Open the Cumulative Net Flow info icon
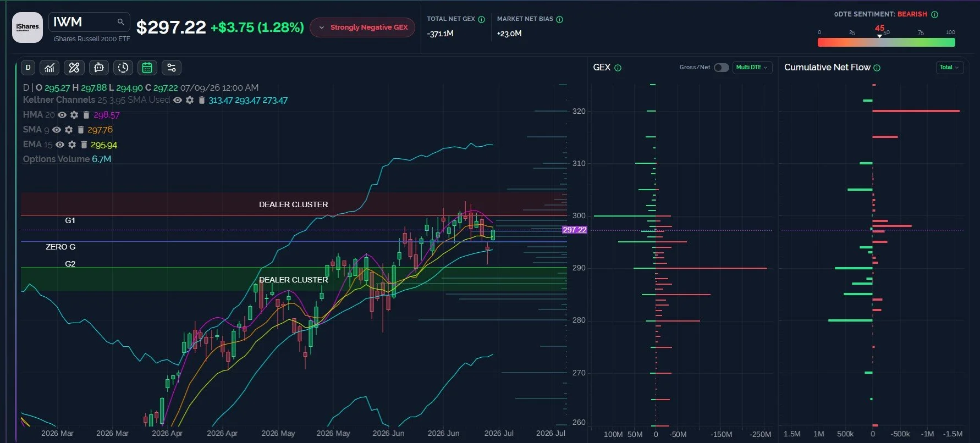The height and width of the screenshot is (443, 980). pyautogui.click(x=877, y=68)
